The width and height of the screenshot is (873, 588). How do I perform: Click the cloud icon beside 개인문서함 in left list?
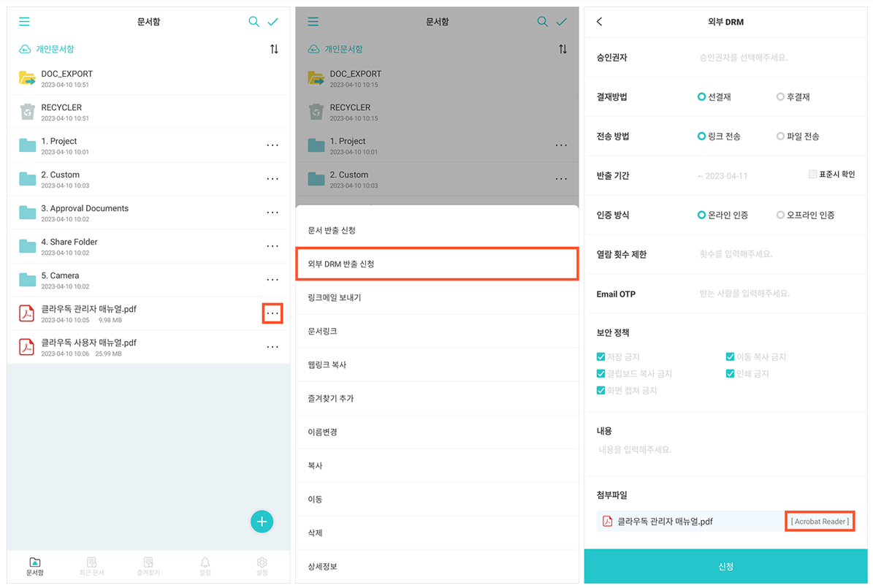[25, 49]
